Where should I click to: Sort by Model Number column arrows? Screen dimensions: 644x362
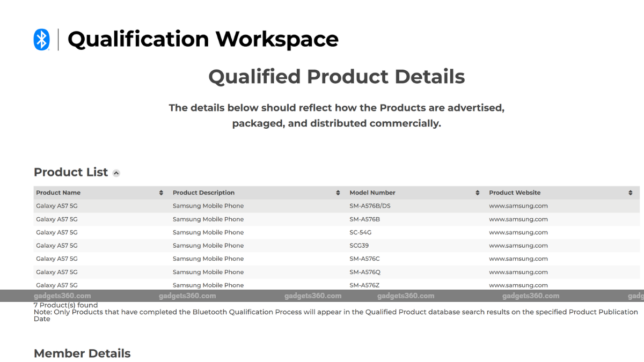tap(478, 193)
